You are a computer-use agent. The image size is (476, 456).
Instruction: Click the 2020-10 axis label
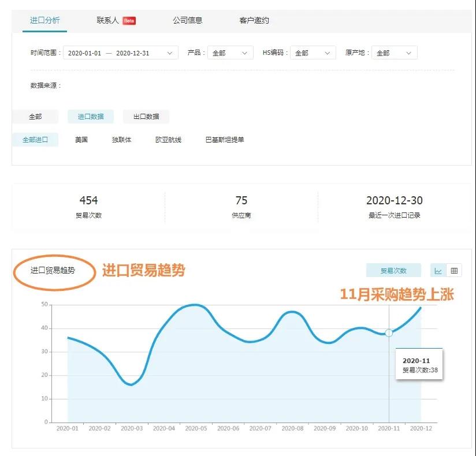pyautogui.click(x=356, y=428)
